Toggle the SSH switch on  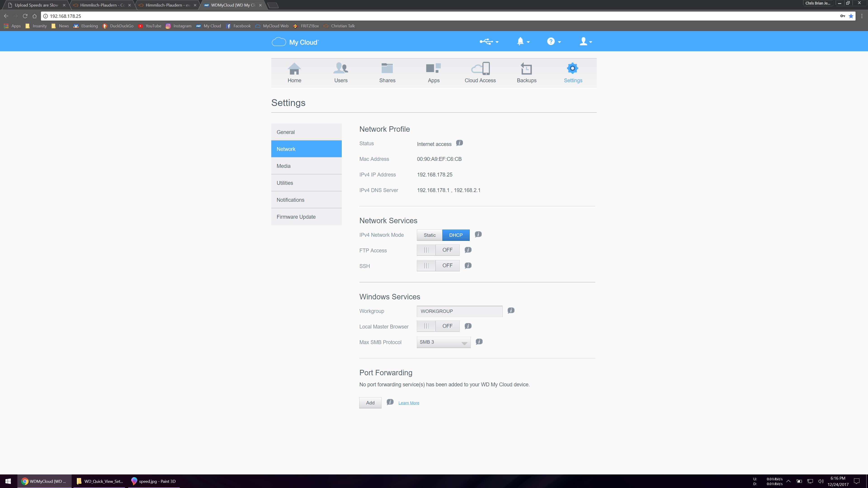(438, 265)
